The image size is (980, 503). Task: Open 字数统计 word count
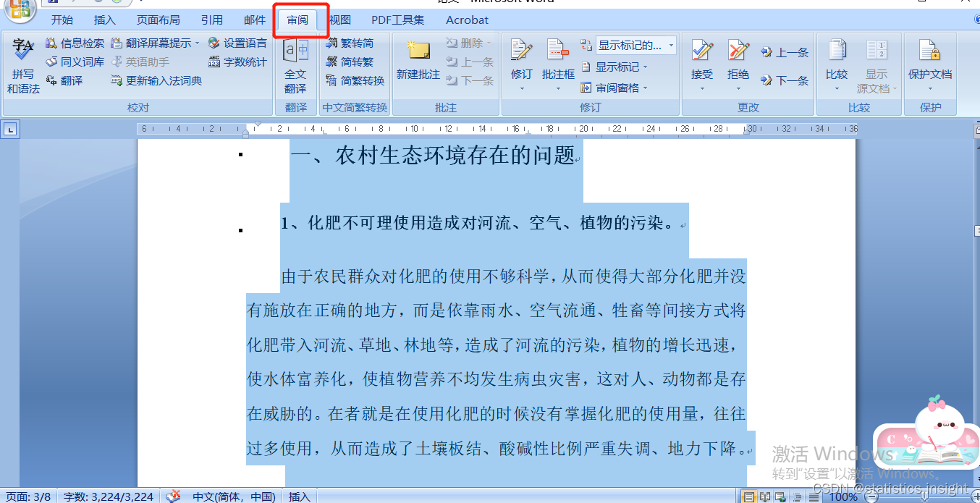237,62
